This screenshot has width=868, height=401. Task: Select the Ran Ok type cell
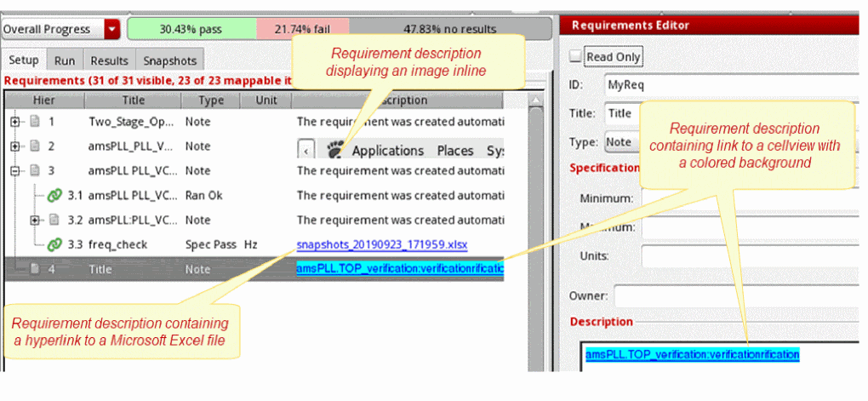point(203,196)
